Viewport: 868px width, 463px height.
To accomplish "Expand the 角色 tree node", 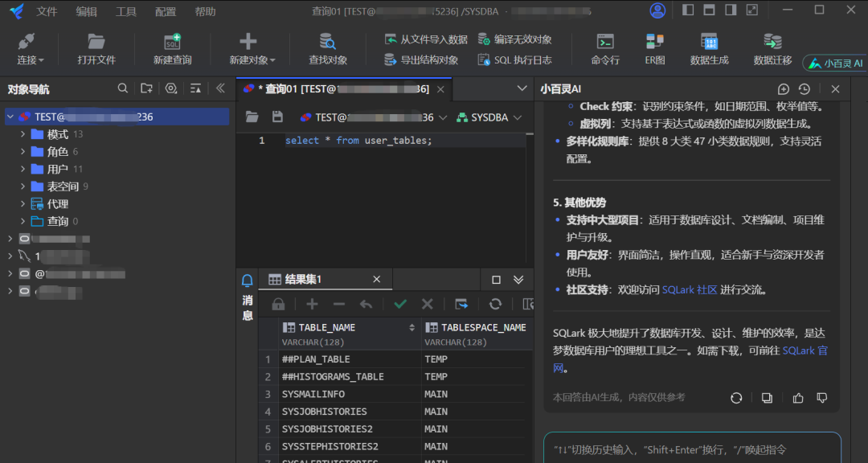I will coord(23,151).
